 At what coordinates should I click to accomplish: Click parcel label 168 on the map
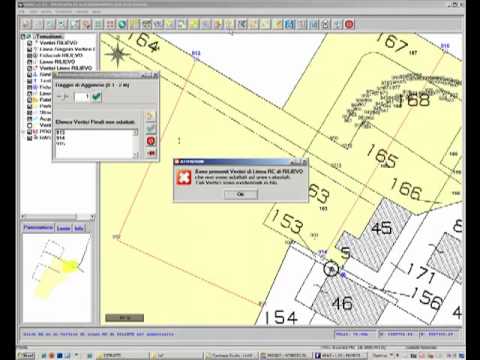pos(414,100)
